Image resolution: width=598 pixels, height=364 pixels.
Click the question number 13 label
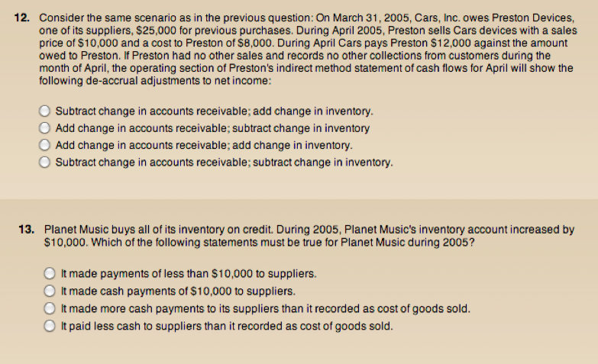tap(27, 230)
